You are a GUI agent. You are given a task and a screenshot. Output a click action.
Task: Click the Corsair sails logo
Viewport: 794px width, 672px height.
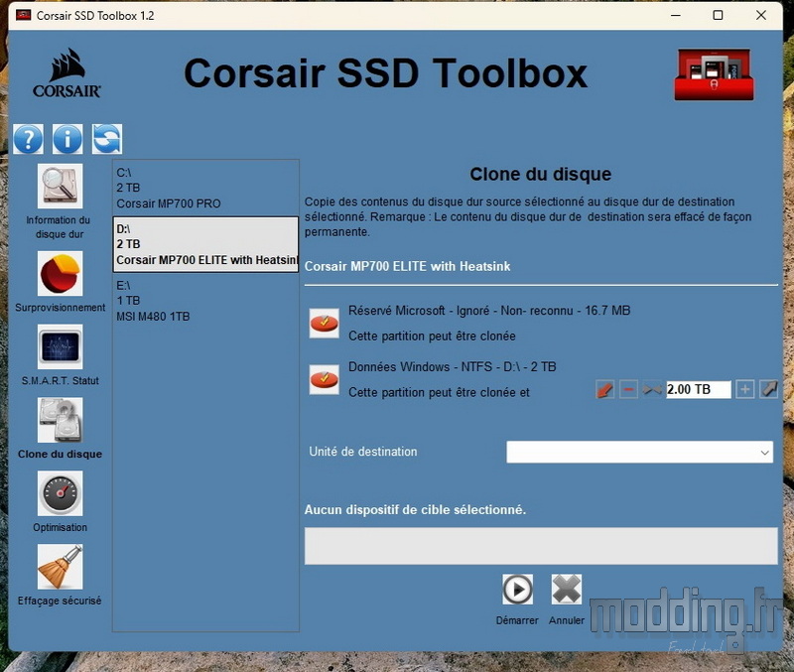66,72
